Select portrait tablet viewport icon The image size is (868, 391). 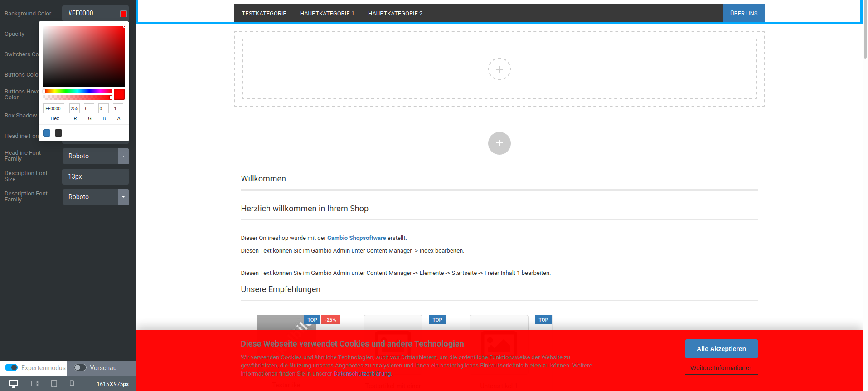coord(54,384)
